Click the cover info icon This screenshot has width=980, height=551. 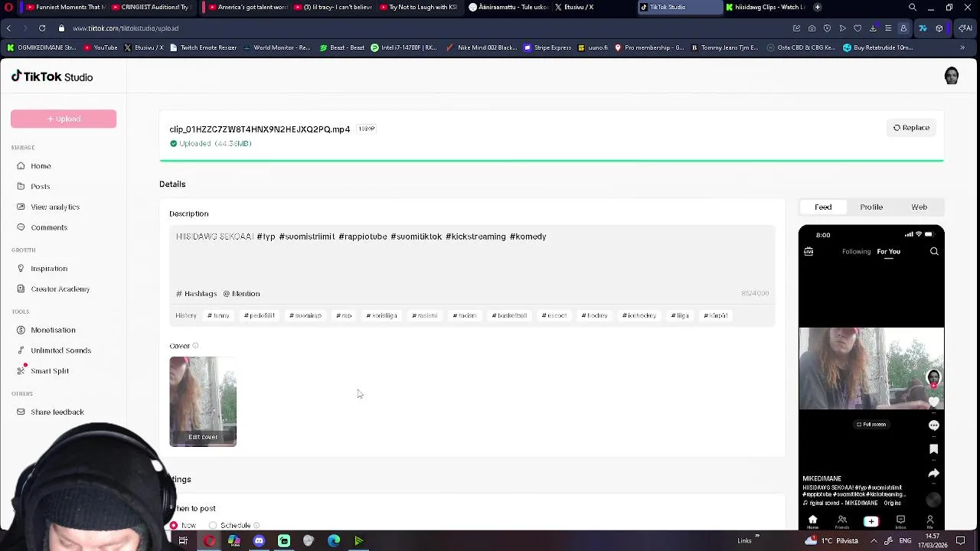(x=195, y=346)
